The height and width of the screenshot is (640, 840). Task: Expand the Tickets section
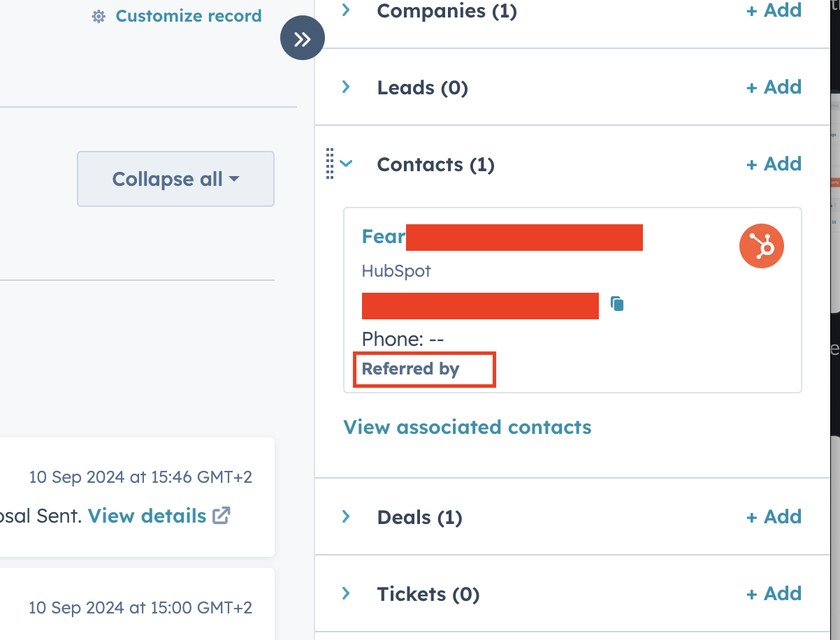point(345,594)
